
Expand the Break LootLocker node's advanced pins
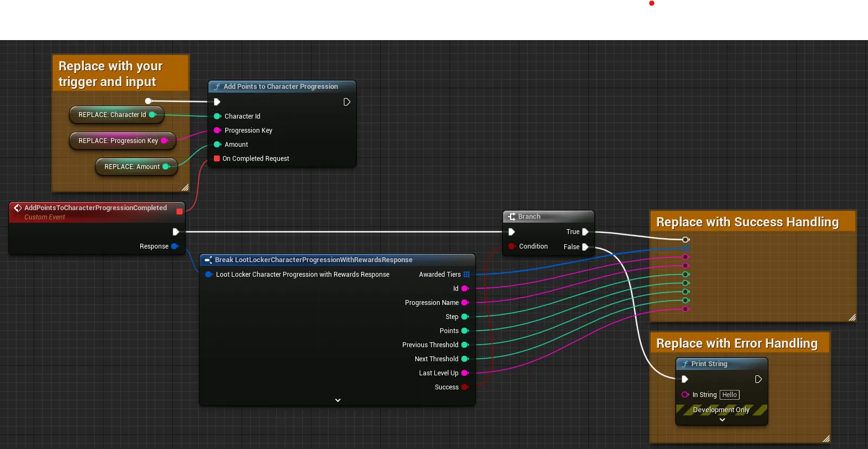(x=338, y=400)
